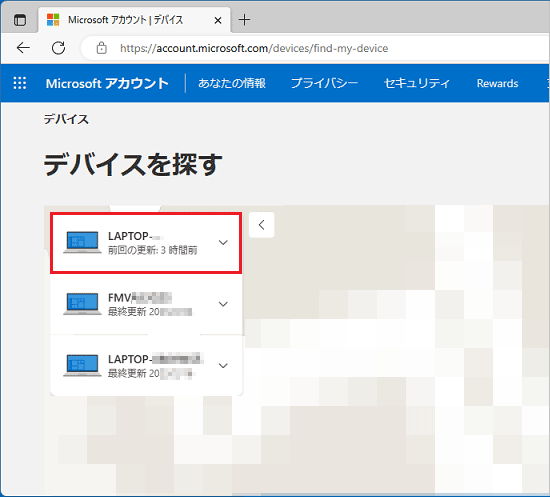Screen dimensions: 550x497
Task: Select the text 前回の更新: 3 時間前
Action: pos(153,250)
